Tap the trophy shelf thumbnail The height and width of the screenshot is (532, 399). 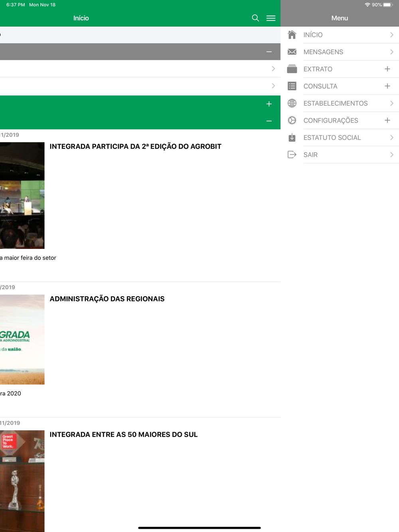pyautogui.click(x=22, y=481)
